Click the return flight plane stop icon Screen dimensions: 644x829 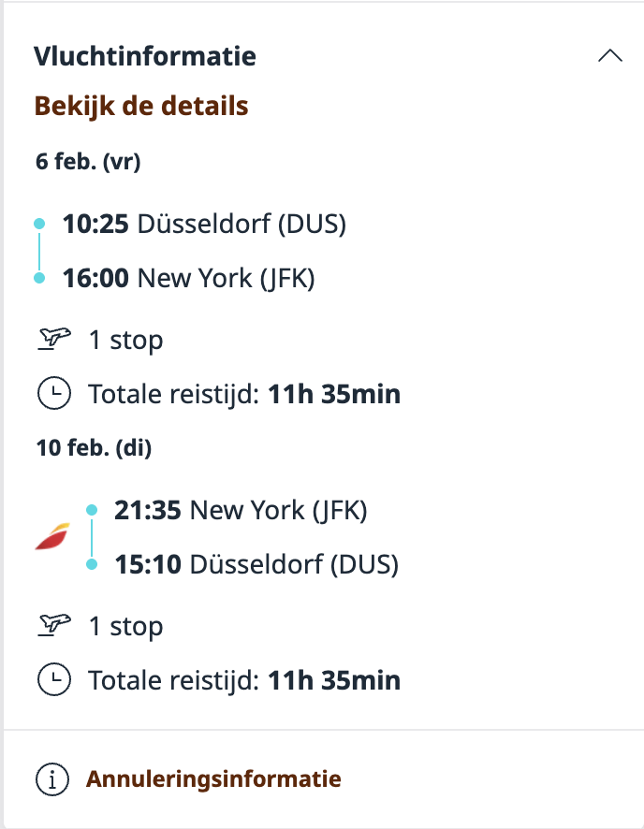click(55, 626)
